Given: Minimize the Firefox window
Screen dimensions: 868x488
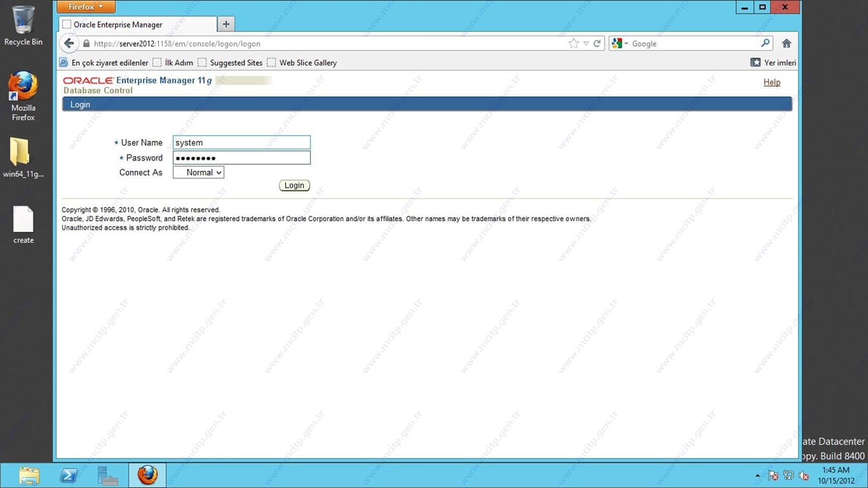Looking at the screenshot, I should tap(745, 7).
